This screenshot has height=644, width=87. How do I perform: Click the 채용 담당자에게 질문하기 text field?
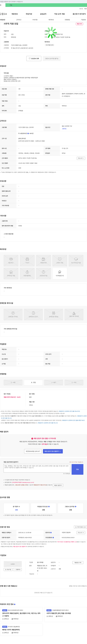click(x=37, y=468)
